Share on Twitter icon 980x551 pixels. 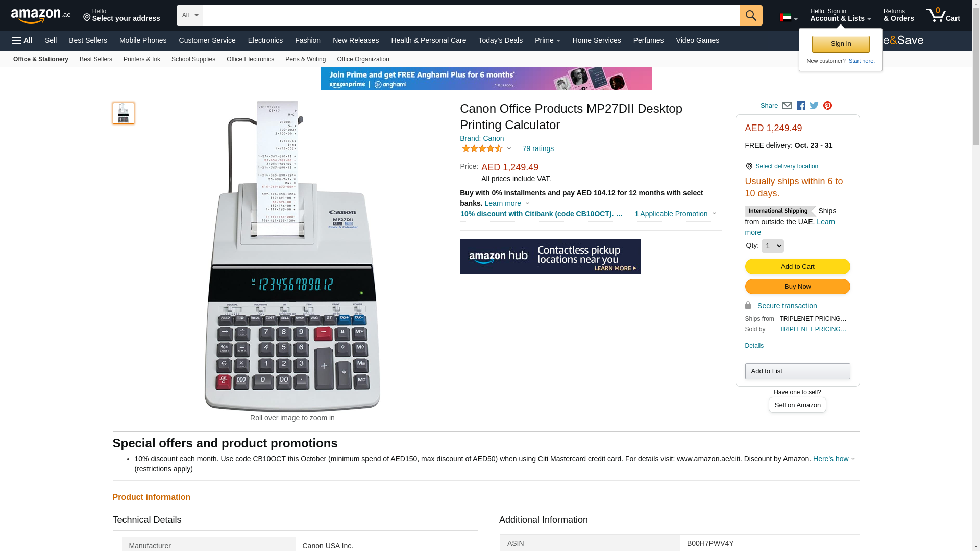pyautogui.click(x=814, y=106)
